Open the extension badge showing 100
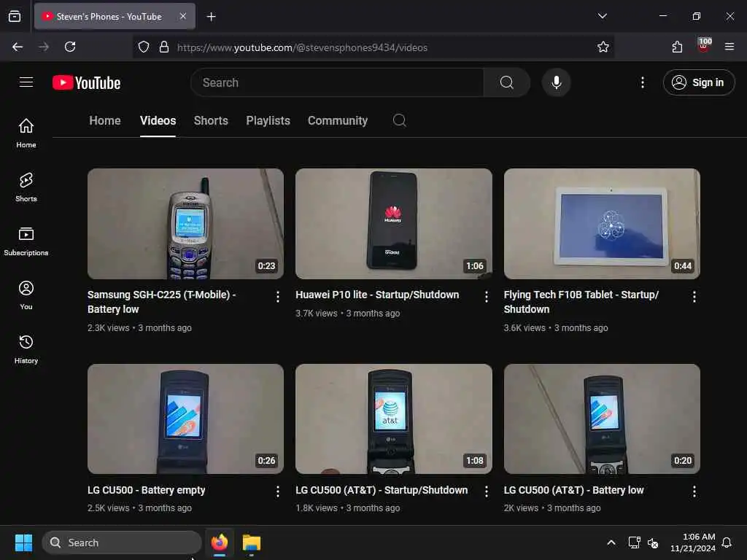Image resolution: width=747 pixels, height=560 pixels. [704, 46]
